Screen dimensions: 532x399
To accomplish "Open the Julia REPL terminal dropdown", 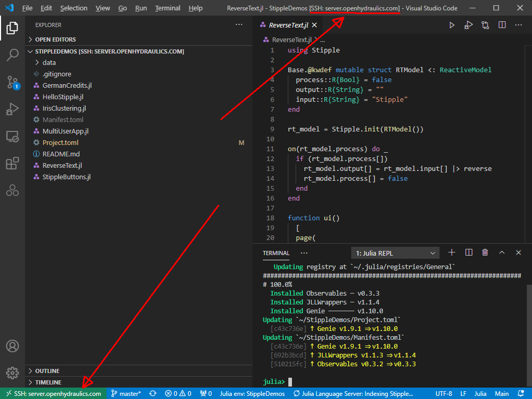I will (395, 253).
